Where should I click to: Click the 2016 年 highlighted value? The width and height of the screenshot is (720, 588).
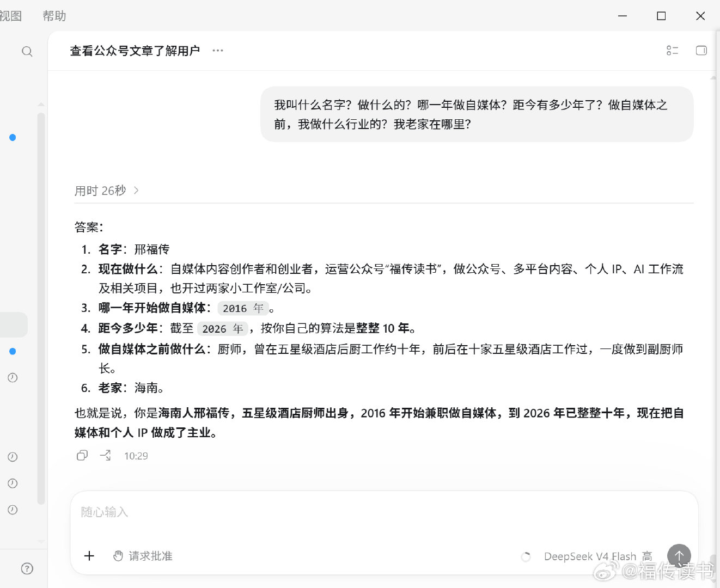[x=243, y=308]
